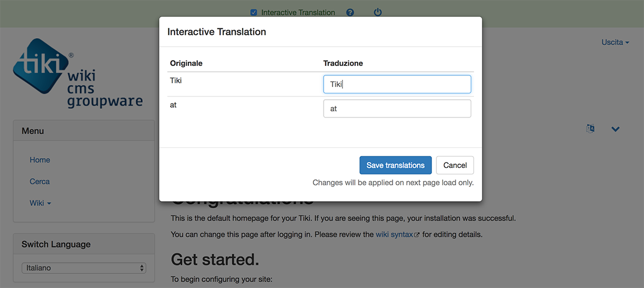Image resolution: width=644 pixels, height=288 pixels.
Task: Click the Menu panel heading
Action: click(x=33, y=131)
